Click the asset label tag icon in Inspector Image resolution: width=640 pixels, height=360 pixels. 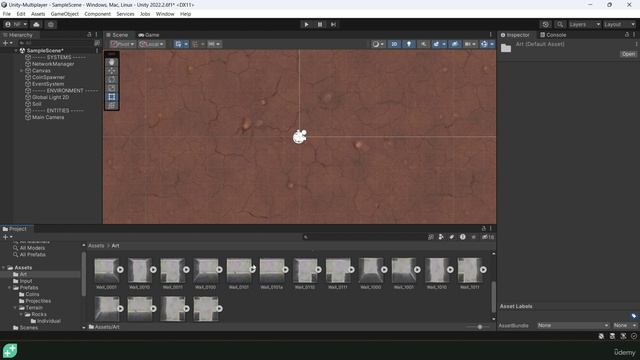[633, 316]
